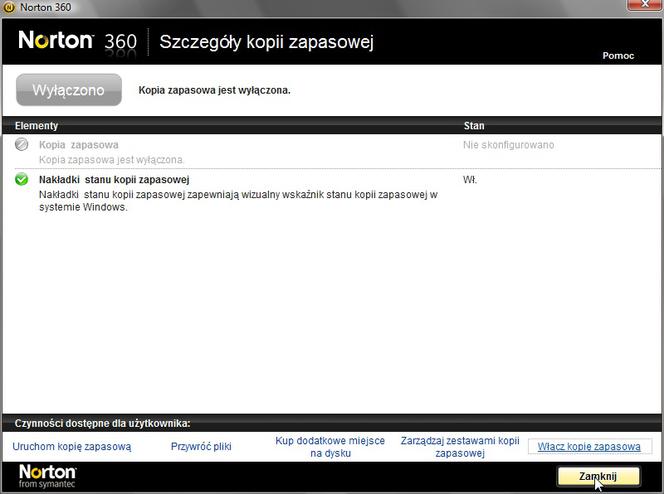Open Kup dodatkowe miejsce na dysku
Image resolution: width=664 pixels, height=494 pixels.
coord(330,447)
